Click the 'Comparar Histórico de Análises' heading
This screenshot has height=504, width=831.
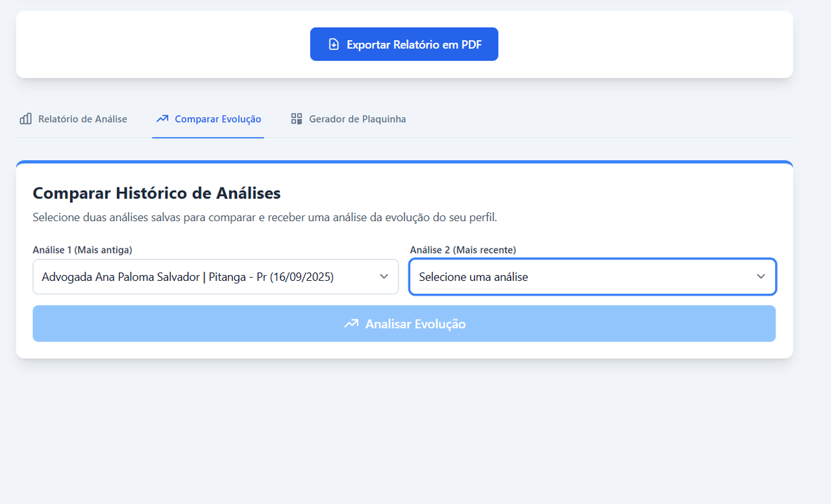tap(156, 193)
